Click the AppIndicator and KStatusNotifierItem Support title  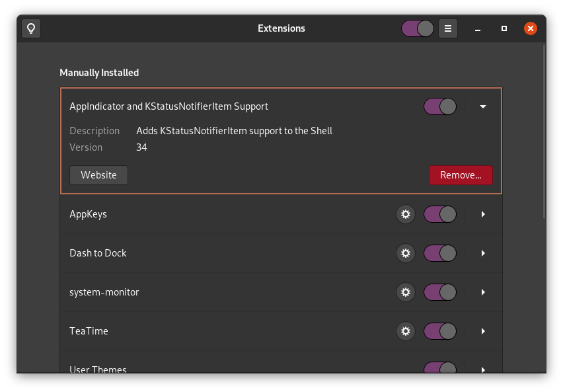(169, 106)
